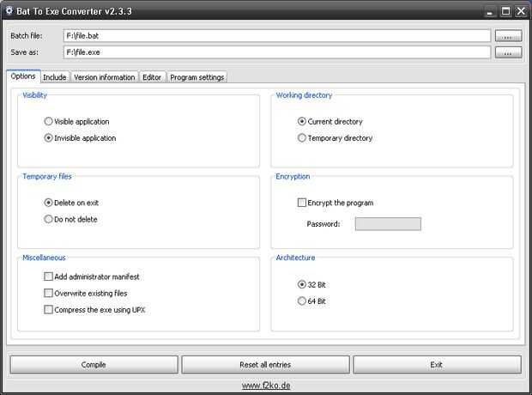Open the Version information tab

click(105, 77)
